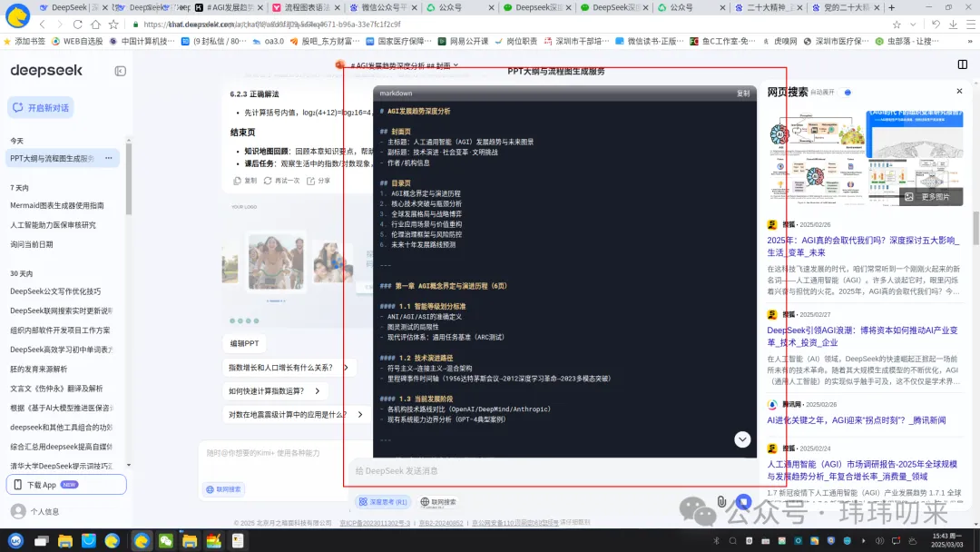Open options for PPT大纲与流程图生成服务 chat
This screenshot has height=552, width=980.
click(x=109, y=158)
